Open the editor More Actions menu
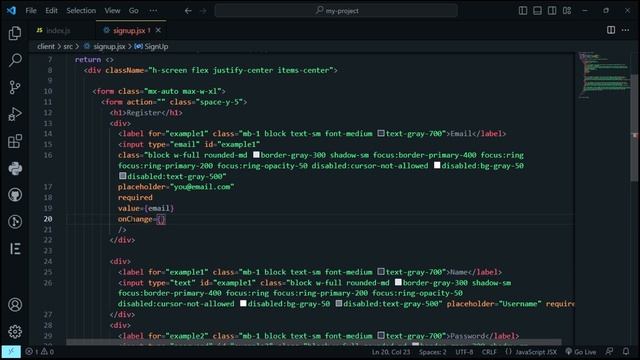 [625, 30]
